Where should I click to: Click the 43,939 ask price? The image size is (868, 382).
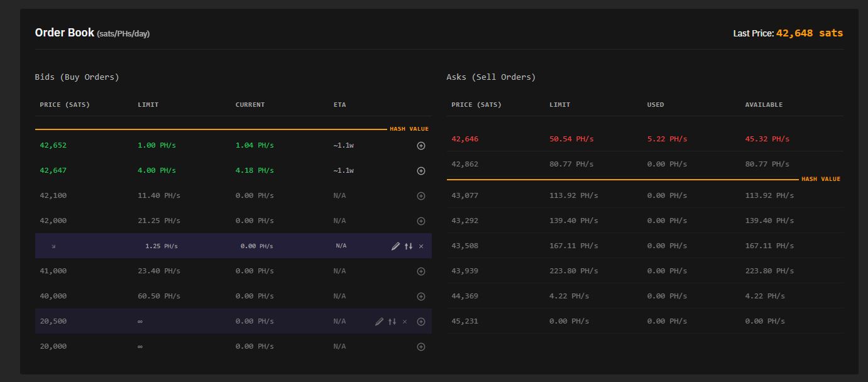464,271
